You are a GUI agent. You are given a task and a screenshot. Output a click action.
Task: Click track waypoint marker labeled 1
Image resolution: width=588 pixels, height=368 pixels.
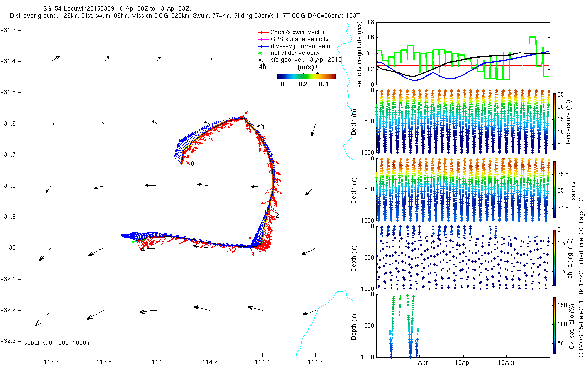(262, 127)
